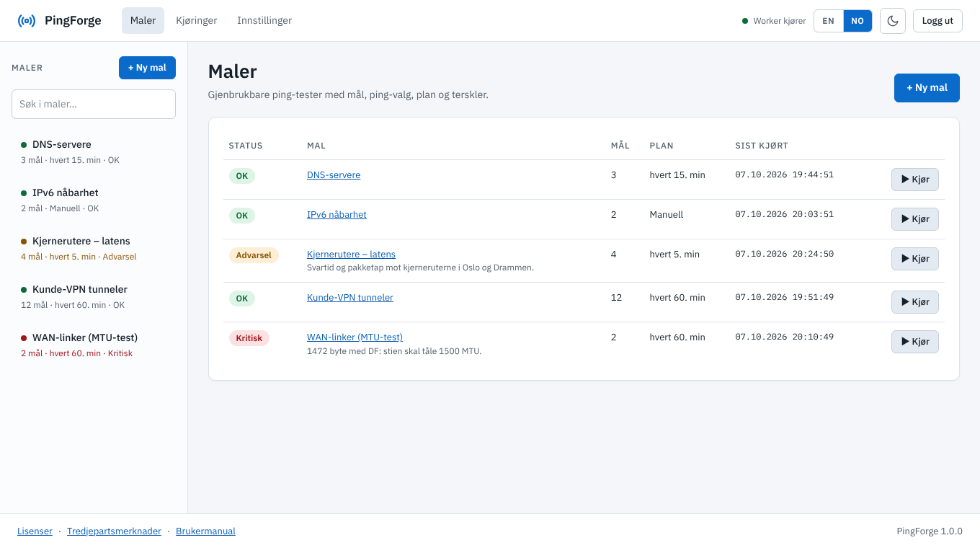Run the IPv6 nåbarhet template with Kjør
980x548 pixels.
coord(915,219)
